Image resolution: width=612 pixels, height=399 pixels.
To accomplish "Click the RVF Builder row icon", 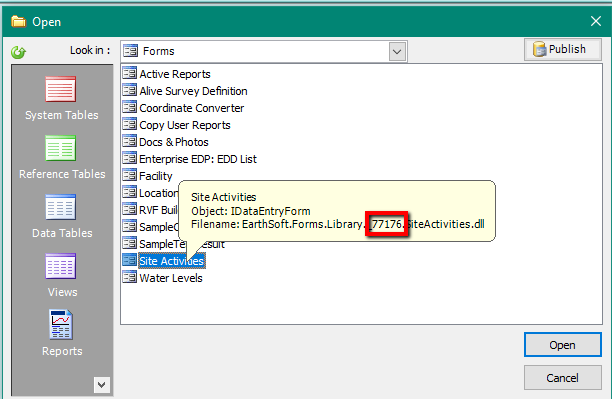I will [x=130, y=210].
